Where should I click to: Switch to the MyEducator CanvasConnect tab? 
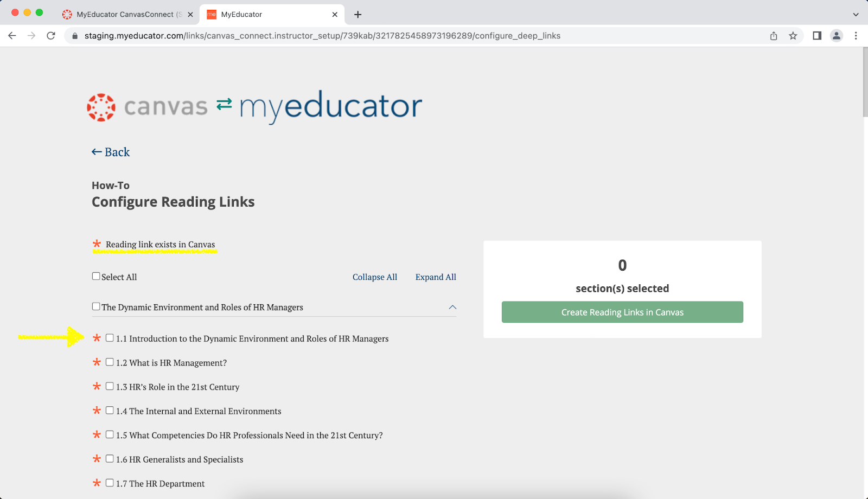pyautogui.click(x=127, y=15)
